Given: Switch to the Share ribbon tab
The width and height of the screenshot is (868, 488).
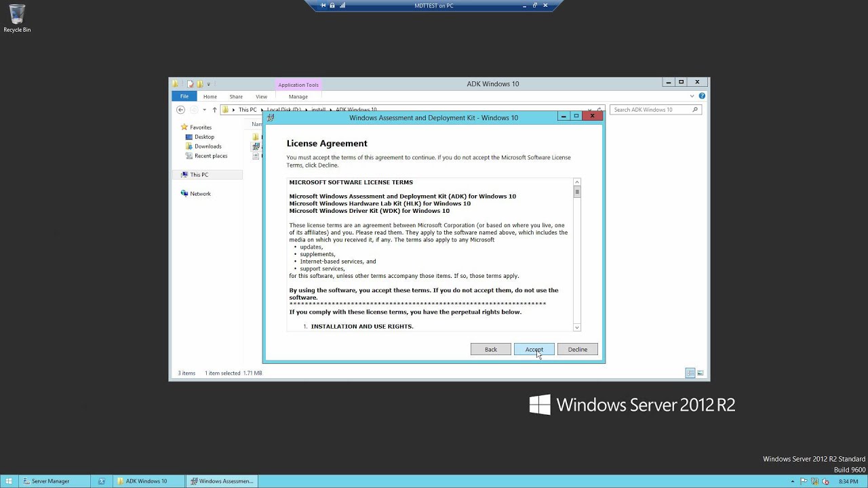Looking at the screenshot, I should coord(236,96).
